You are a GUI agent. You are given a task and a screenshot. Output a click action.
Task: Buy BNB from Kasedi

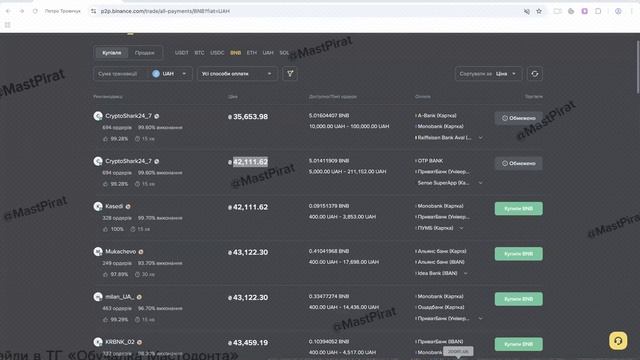tap(518, 209)
